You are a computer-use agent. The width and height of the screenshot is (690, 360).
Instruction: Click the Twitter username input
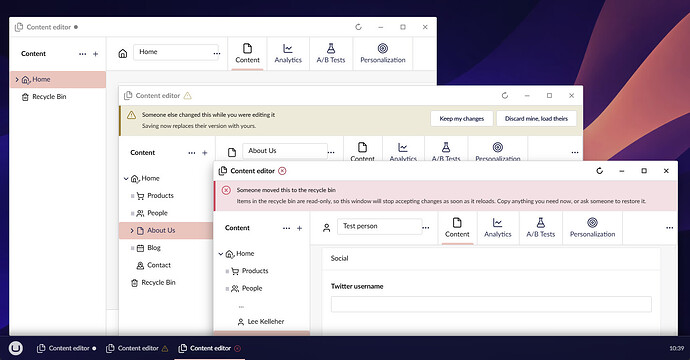pos(491,305)
